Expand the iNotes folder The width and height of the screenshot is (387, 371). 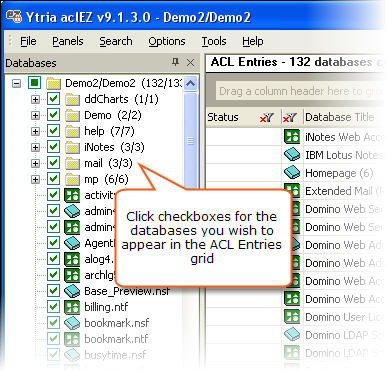point(35,147)
